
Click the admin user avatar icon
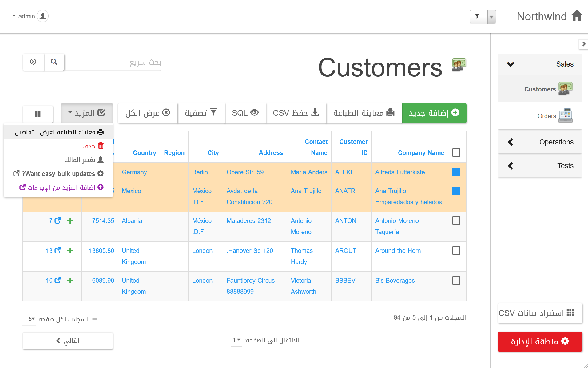(43, 16)
